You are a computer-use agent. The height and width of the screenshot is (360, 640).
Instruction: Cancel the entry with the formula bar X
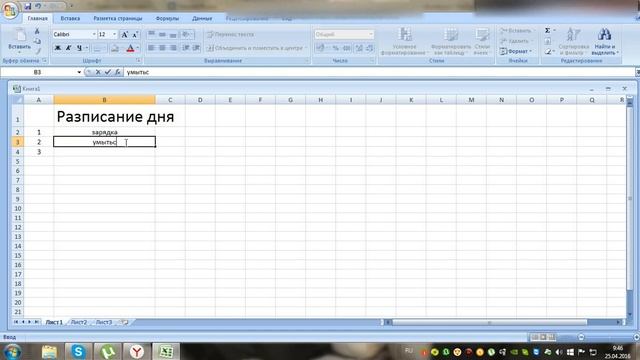tap(98, 72)
